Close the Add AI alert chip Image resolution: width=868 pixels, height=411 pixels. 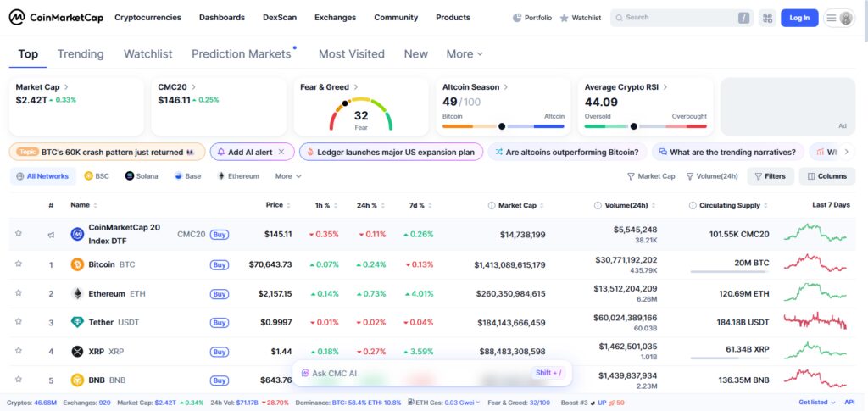pyautogui.click(x=281, y=152)
